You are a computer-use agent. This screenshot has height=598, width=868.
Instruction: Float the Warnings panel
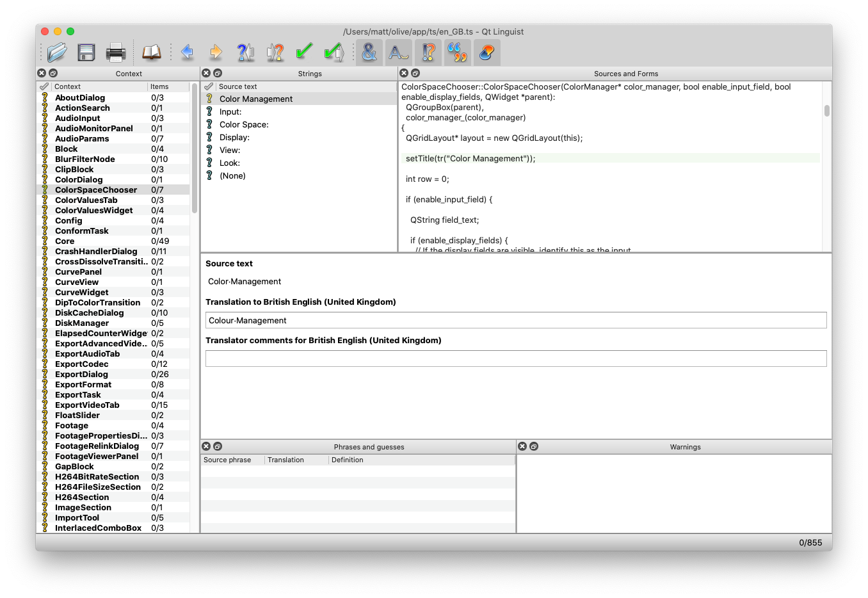click(x=534, y=446)
